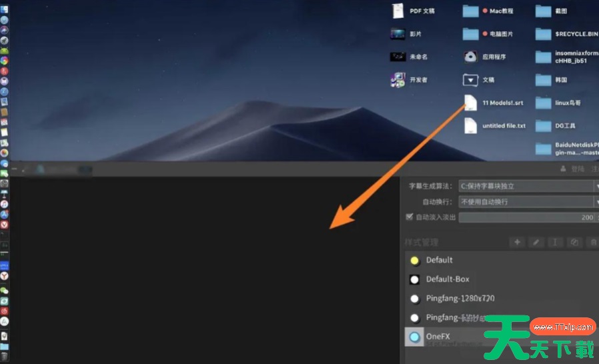This screenshot has width=599, height=364.
Task: Open iTunes music icon in dock
Action: click(x=4, y=204)
